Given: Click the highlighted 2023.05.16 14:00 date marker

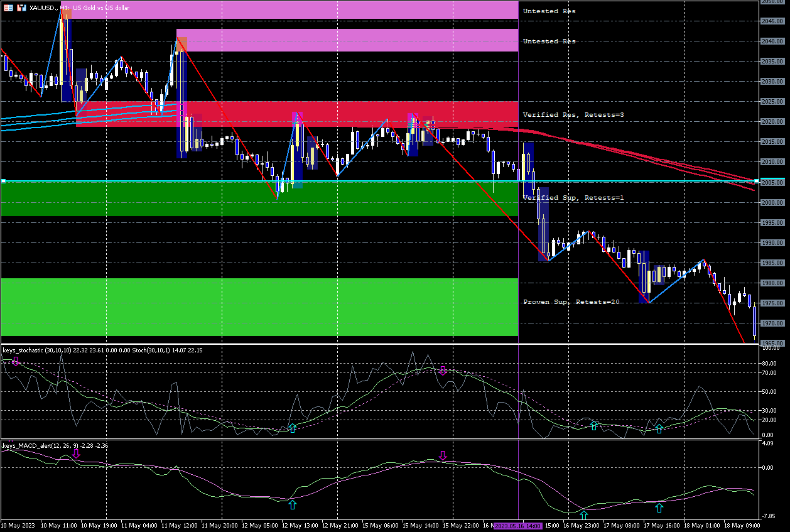Looking at the screenshot, I should tap(518, 525).
